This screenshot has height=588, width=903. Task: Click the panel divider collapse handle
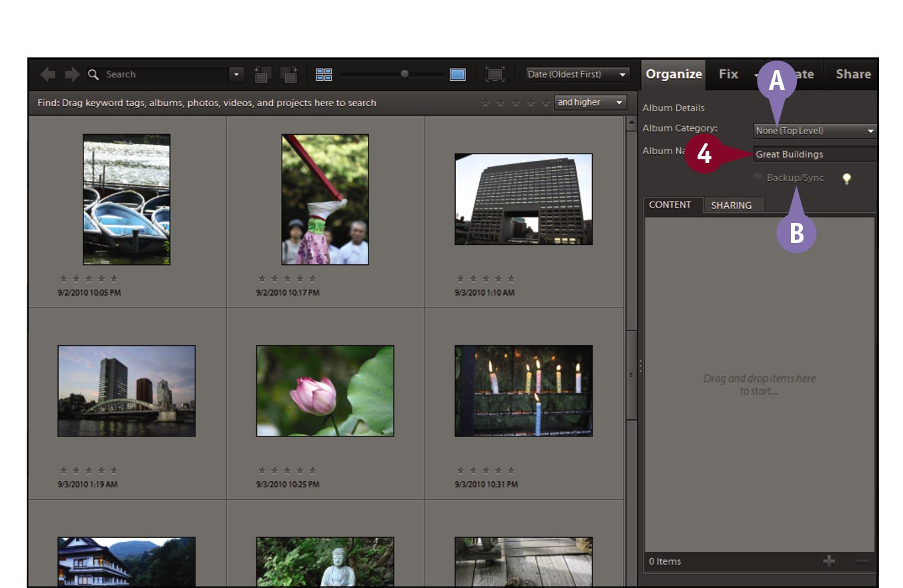coord(640,366)
